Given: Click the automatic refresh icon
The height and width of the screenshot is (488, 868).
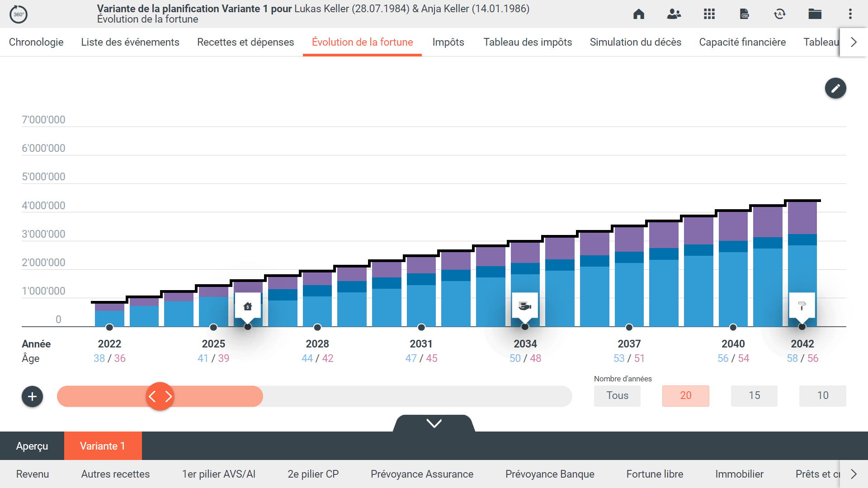Looking at the screenshot, I should 779,14.
